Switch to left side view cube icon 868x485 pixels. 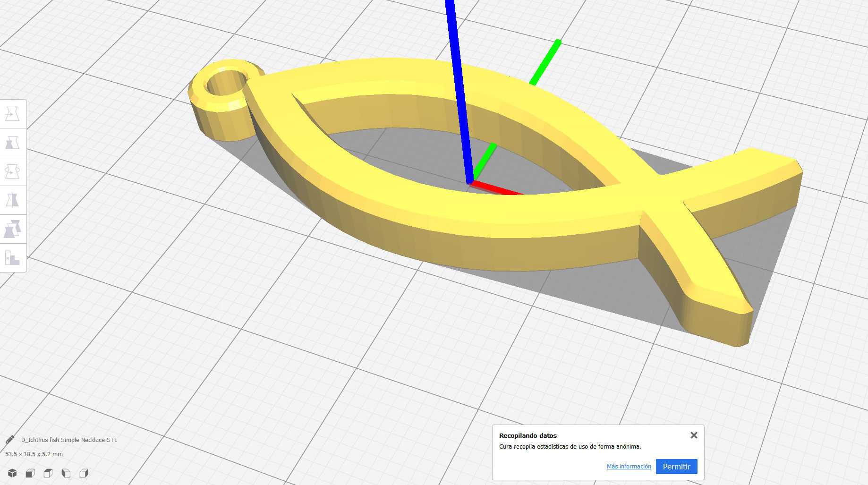(66, 473)
